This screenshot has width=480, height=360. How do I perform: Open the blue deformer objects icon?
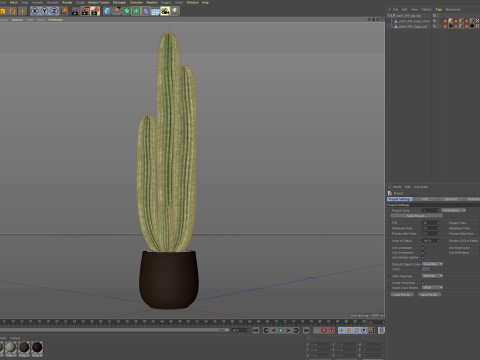(x=146, y=11)
